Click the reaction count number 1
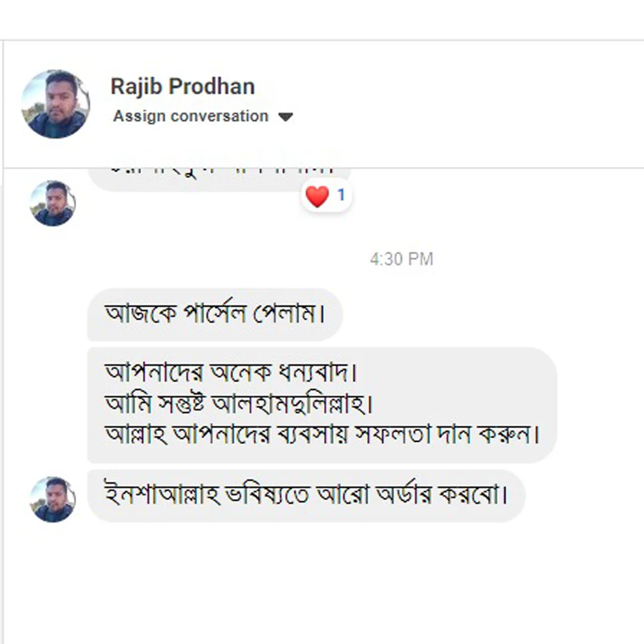Viewport: 644px width, 644px height. (x=341, y=195)
